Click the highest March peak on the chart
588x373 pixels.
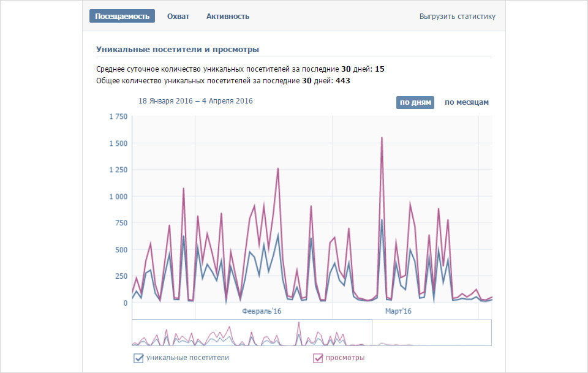click(x=382, y=138)
